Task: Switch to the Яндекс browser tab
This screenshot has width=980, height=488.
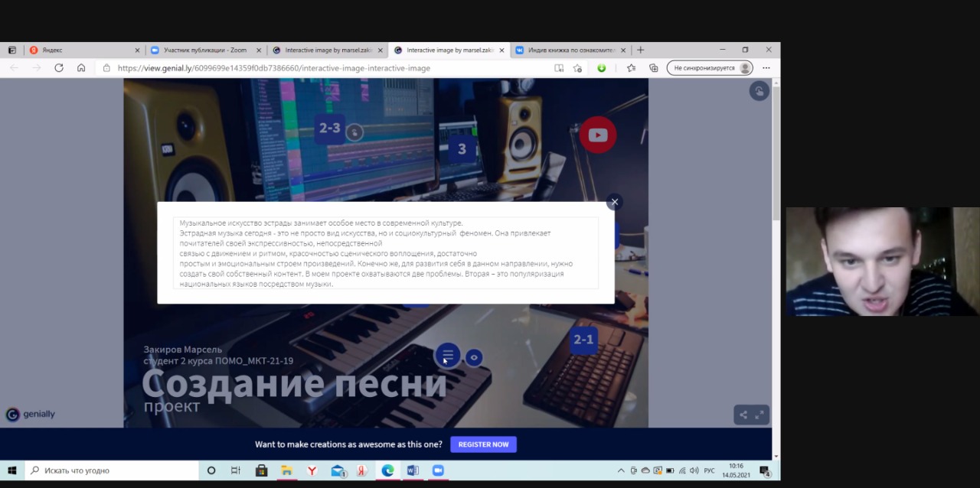Action: pos(84,50)
